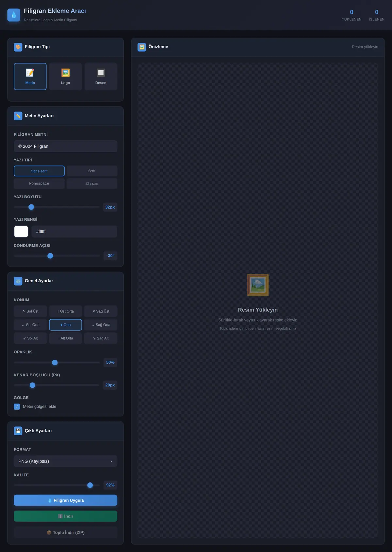Click the Opaklık slider handle
Screen dimensions: 392x552
(x=55, y=362)
